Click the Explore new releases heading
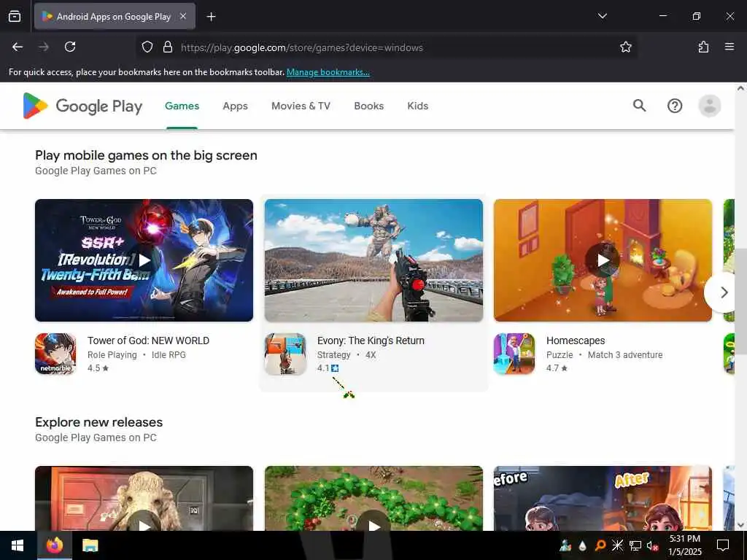747x560 pixels. pyautogui.click(x=98, y=422)
